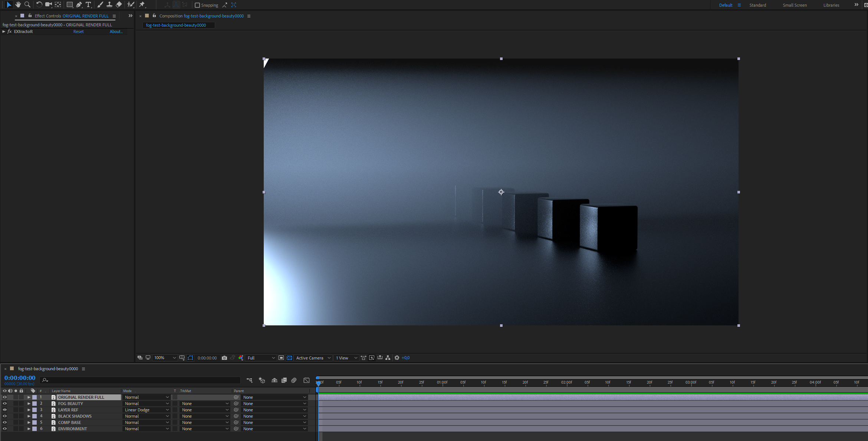Viewport: 868px width, 441px height.
Task: Hide the FOG BEAUTY layer
Action: [5, 404]
